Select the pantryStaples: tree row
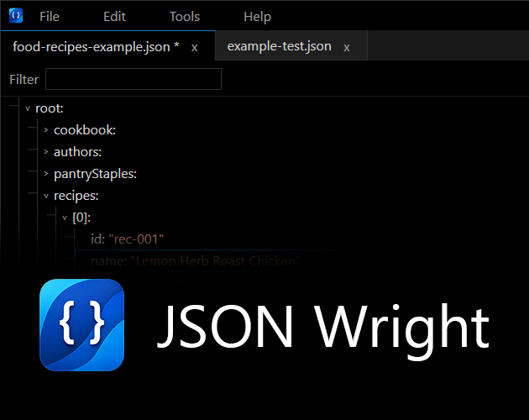Viewport: 529px width, 420px height. [95, 174]
